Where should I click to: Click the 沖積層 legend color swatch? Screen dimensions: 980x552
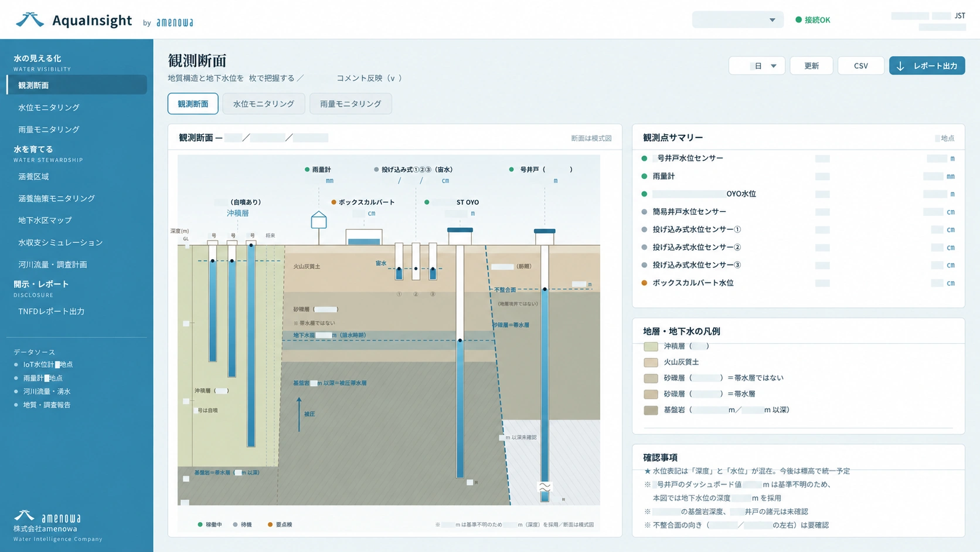[x=651, y=347]
